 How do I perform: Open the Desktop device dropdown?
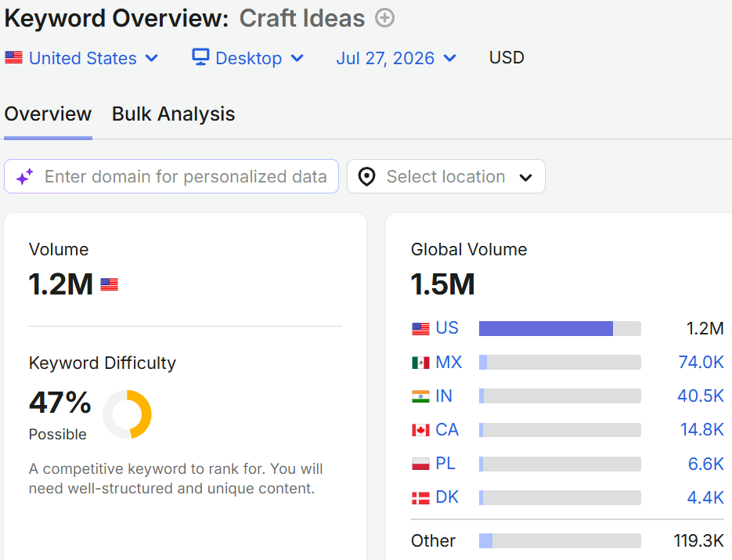pos(248,58)
